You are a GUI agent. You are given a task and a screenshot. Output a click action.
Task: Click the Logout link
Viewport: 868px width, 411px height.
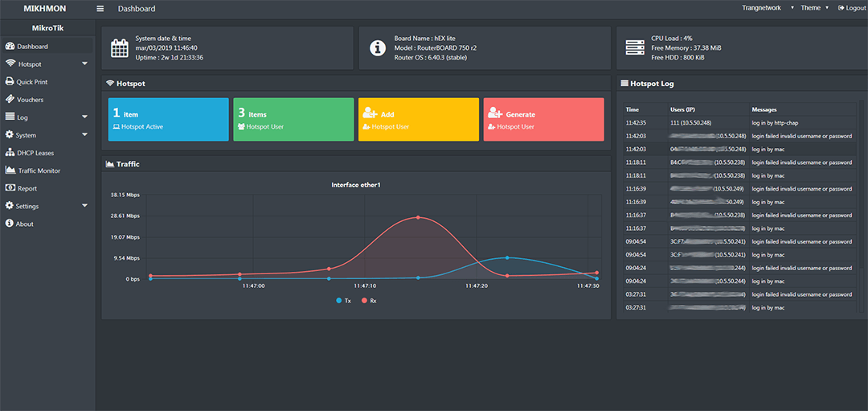[852, 8]
